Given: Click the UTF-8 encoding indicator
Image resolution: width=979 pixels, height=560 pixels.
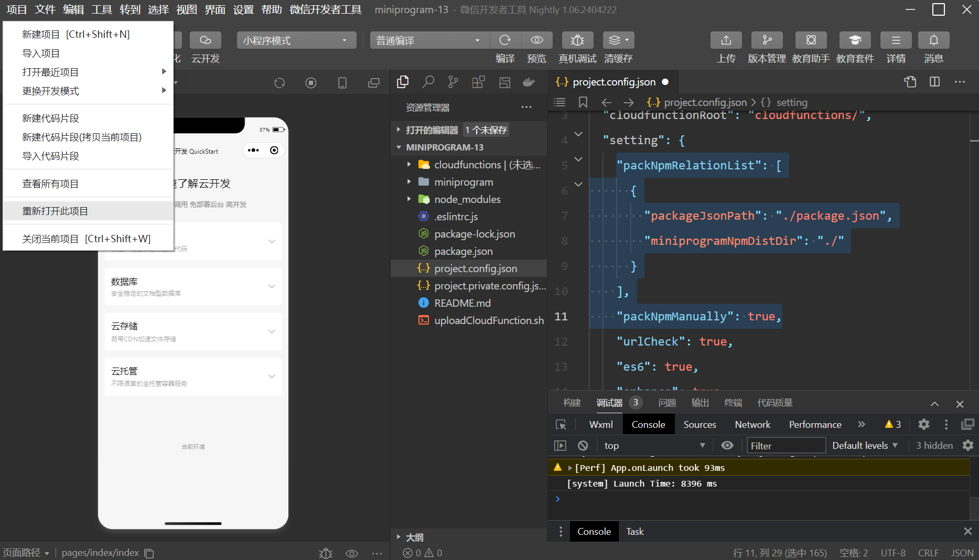Looking at the screenshot, I should (893, 553).
